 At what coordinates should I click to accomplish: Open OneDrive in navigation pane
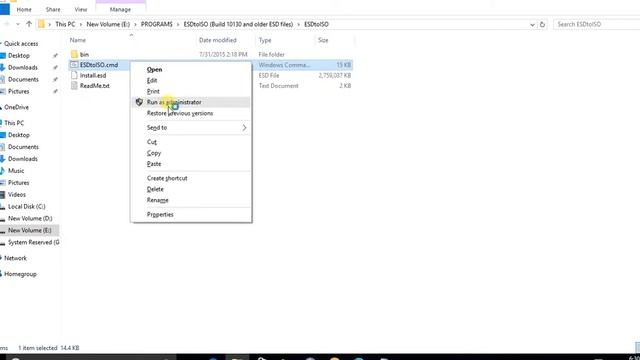tap(16, 107)
